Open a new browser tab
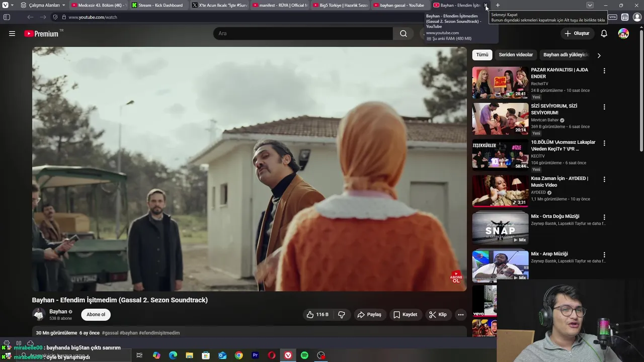Screen dimensions: 644x362 498,5
